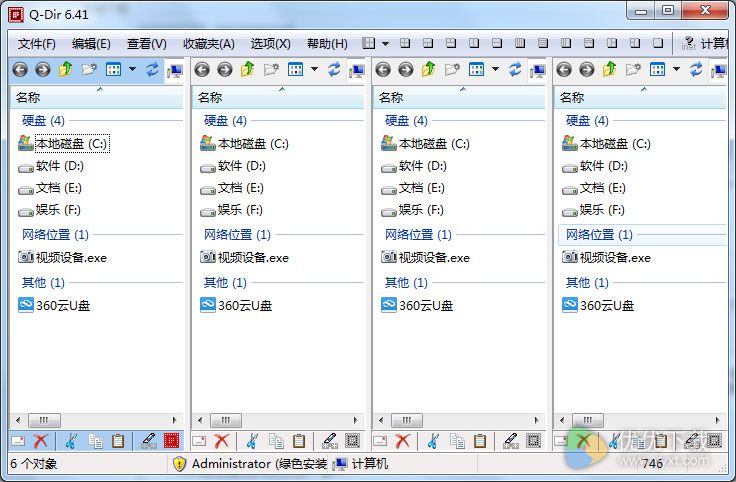Paste from clipboard in first pane
The image size is (736, 482).
click(x=118, y=441)
